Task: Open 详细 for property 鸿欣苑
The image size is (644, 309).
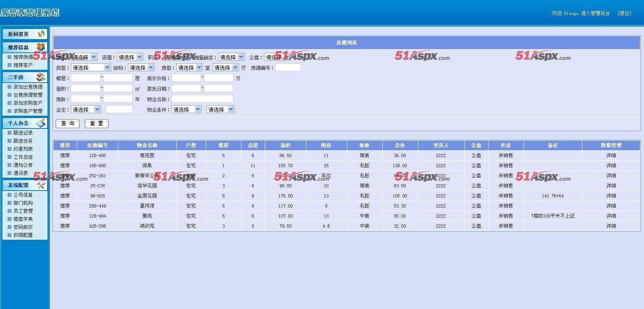Action: tap(611, 226)
